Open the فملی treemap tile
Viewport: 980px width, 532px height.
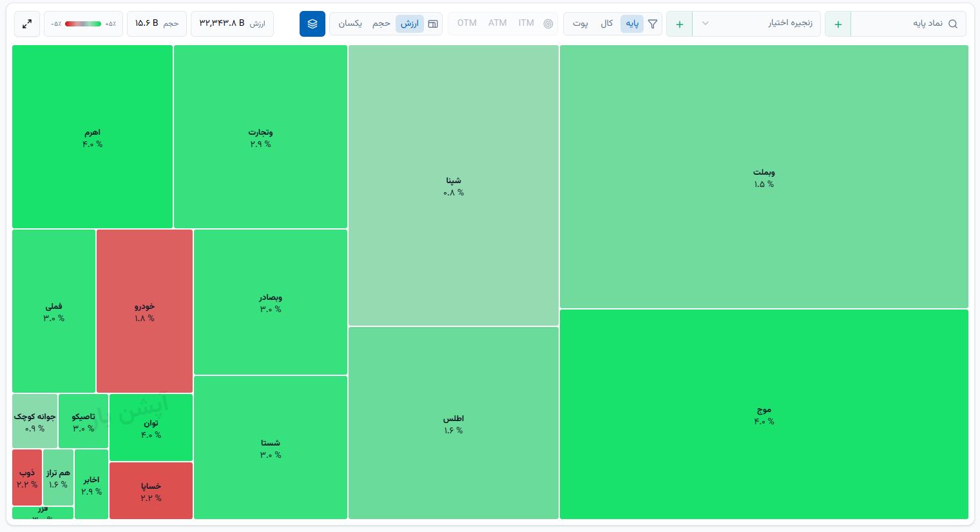[53, 311]
